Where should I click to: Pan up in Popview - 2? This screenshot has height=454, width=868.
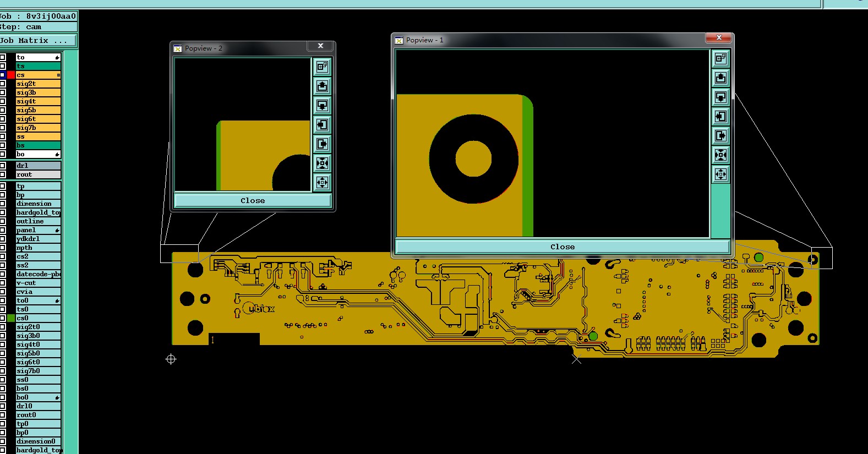point(322,86)
